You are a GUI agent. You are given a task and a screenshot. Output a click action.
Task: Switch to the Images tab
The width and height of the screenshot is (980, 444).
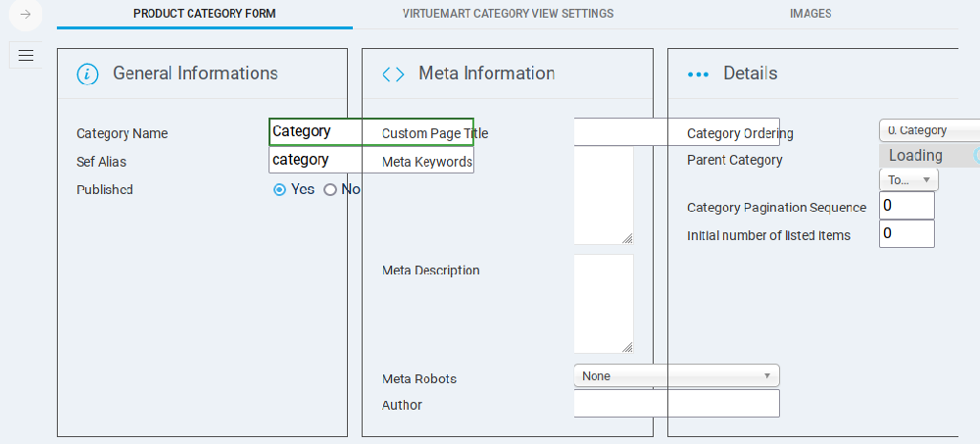point(810,14)
